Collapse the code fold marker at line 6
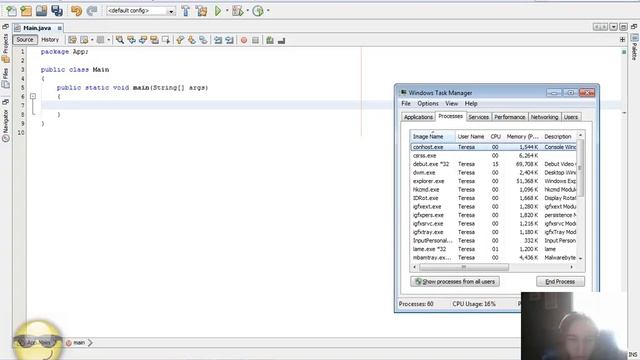This screenshot has height=360, width=640. pyautogui.click(x=33, y=96)
